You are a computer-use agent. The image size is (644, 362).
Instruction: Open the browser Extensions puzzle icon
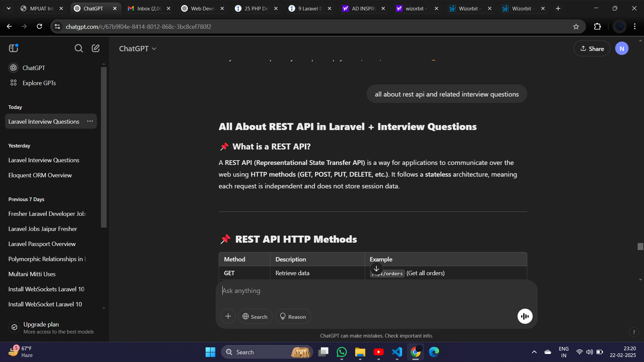pos(597,26)
